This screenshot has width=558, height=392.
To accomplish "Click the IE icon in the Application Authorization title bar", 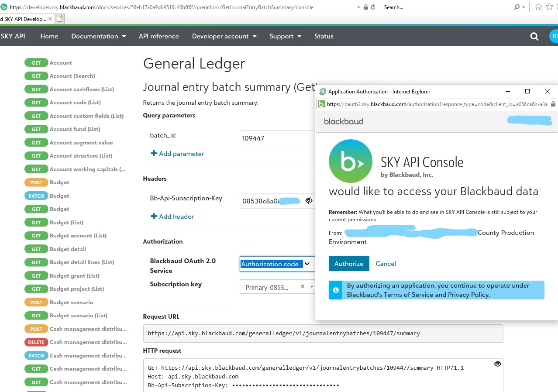I will pyautogui.click(x=323, y=92).
